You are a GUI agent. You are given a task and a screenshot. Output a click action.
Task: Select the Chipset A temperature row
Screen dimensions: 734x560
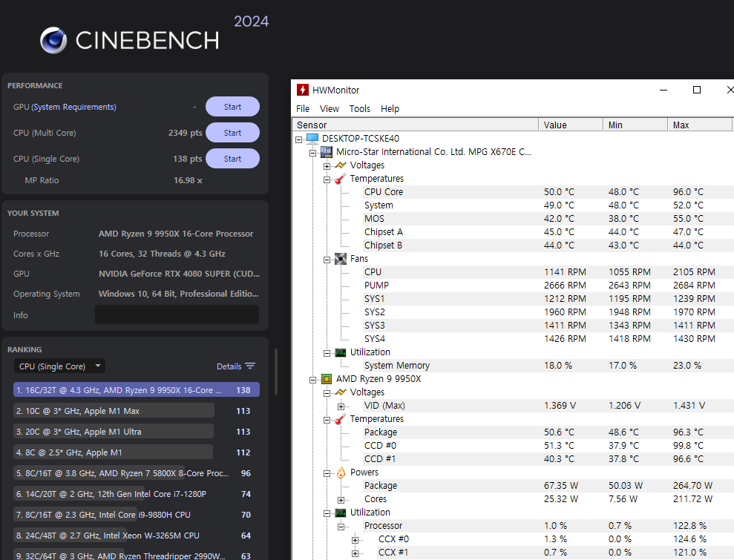click(x=548, y=232)
